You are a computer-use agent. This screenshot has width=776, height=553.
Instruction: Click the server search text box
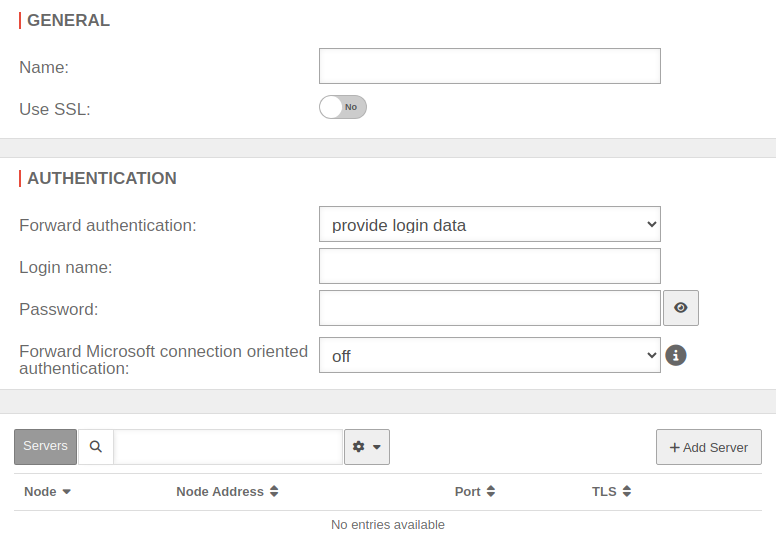point(228,447)
